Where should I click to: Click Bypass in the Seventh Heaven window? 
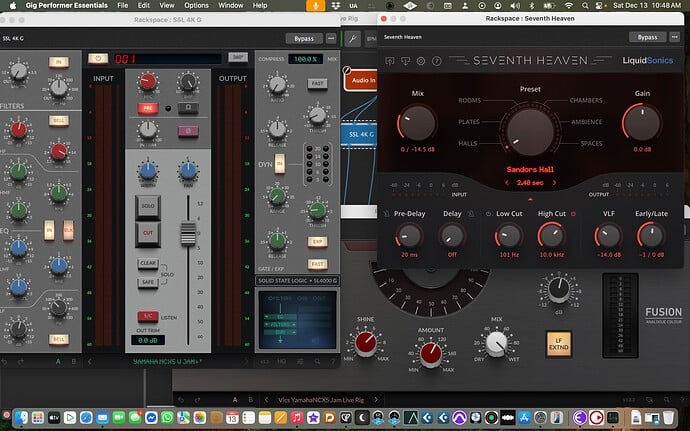pyautogui.click(x=648, y=37)
